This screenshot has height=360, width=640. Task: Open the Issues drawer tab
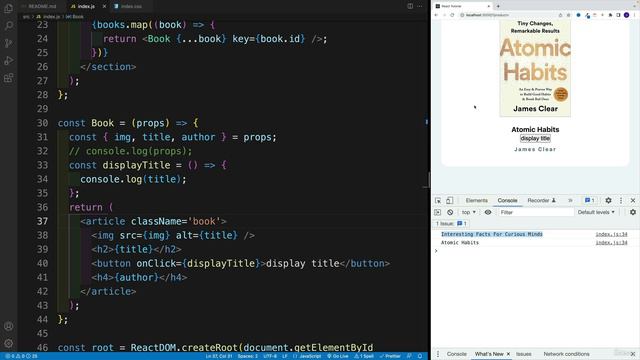[524, 354]
